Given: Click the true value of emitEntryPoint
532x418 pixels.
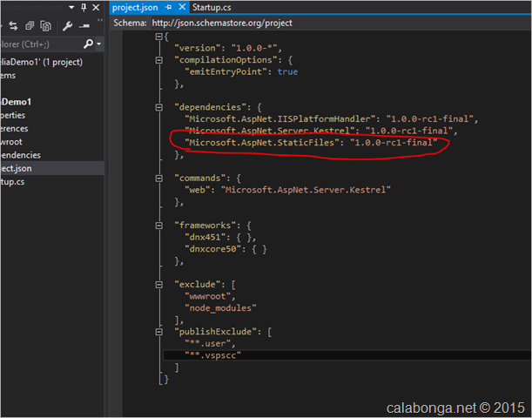Looking at the screenshot, I should [x=287, y=72].
